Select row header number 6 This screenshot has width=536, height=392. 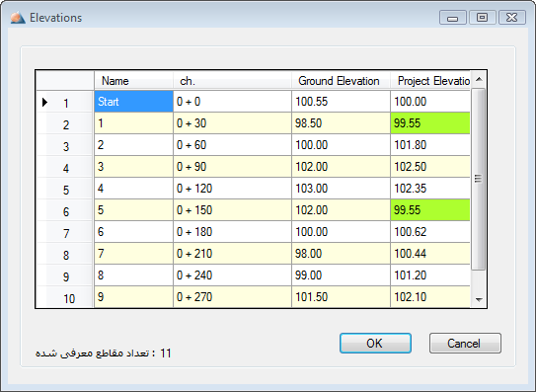click(65, 210)
